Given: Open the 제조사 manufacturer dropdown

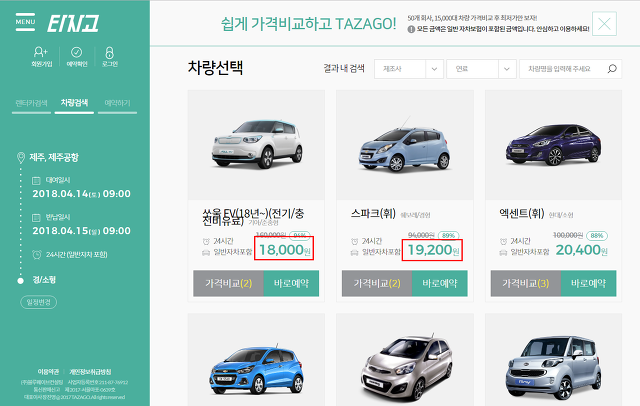Looking at the screenshot, I should (409, 69).
